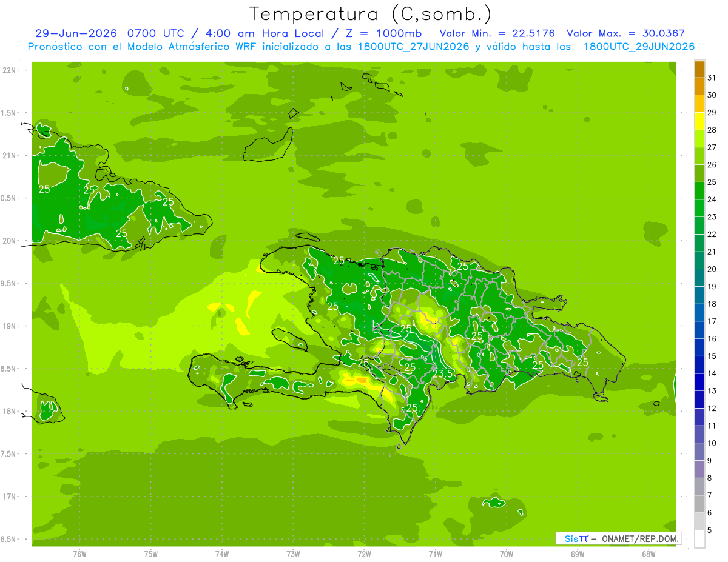Viewport: 728px width, 562px height.
Task: Click the colorbar label "5"
Action: (710, 530)
